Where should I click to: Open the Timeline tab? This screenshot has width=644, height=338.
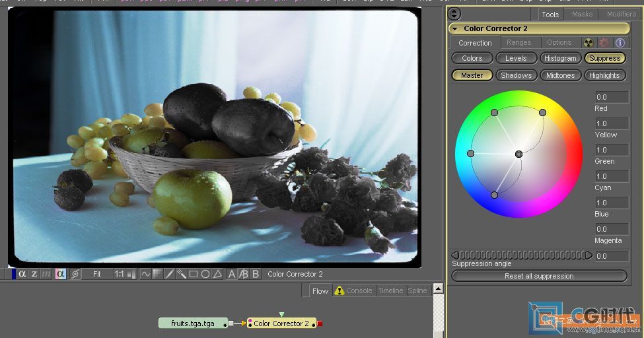pos(390,290)
